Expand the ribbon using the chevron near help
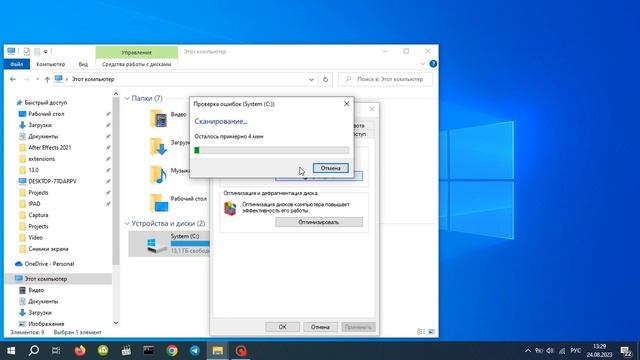640x360 pixels. (423, 64)
